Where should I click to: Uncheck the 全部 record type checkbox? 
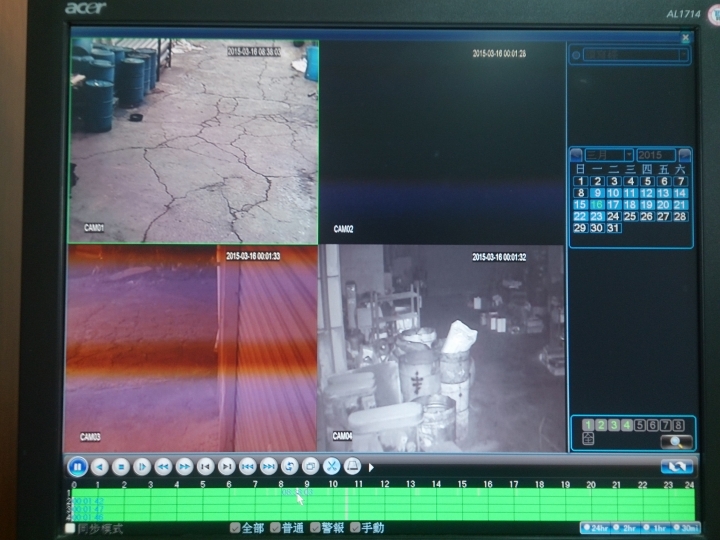click(235, 528)
